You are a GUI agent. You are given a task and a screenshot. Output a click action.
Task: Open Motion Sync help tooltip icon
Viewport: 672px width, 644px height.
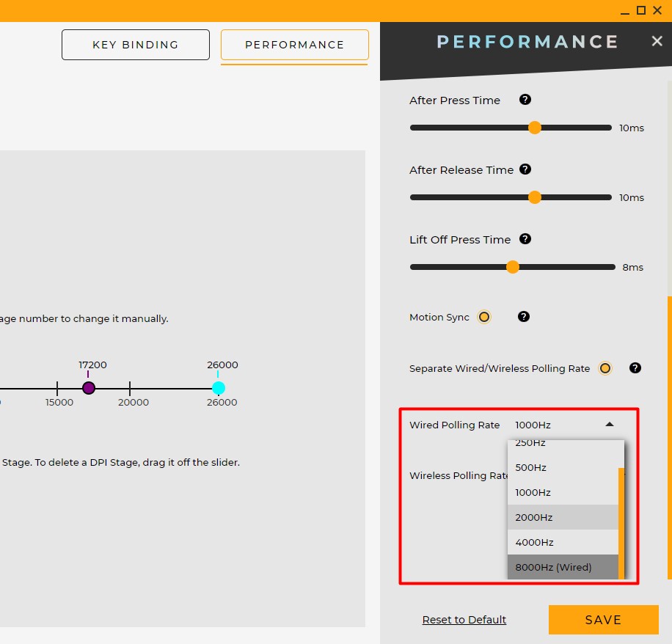(523, 317)
